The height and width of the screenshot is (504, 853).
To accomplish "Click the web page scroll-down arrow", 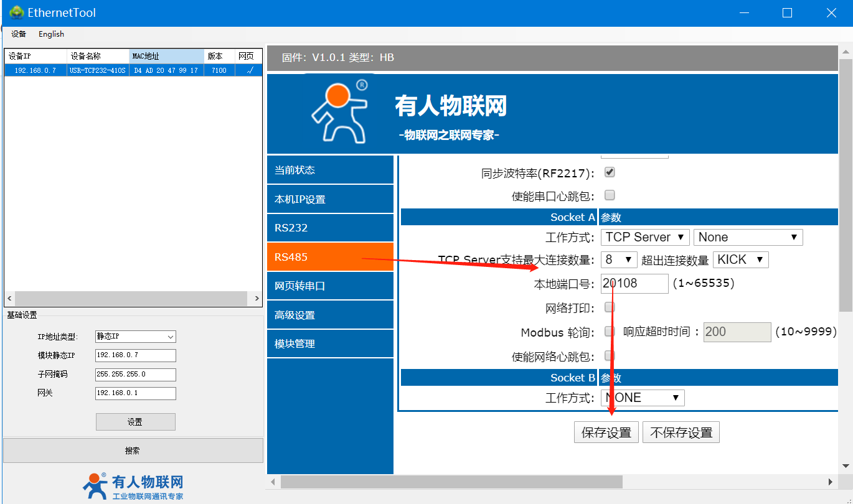I will tap(846, 465).
